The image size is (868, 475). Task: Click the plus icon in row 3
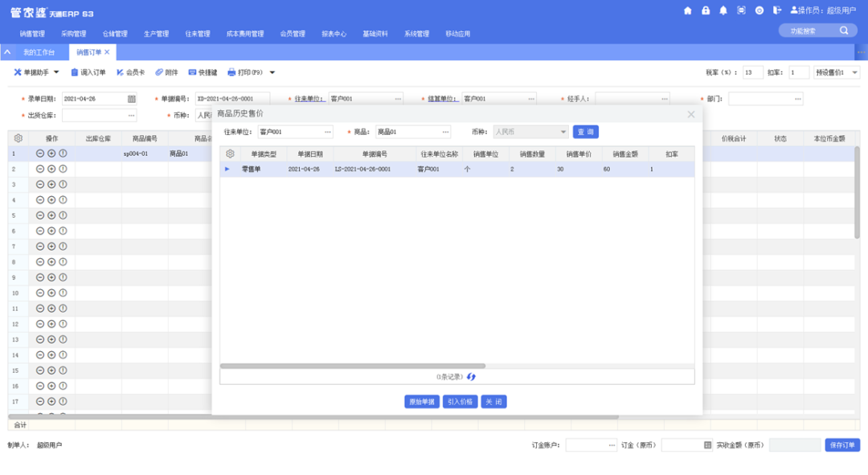point(51,184)
